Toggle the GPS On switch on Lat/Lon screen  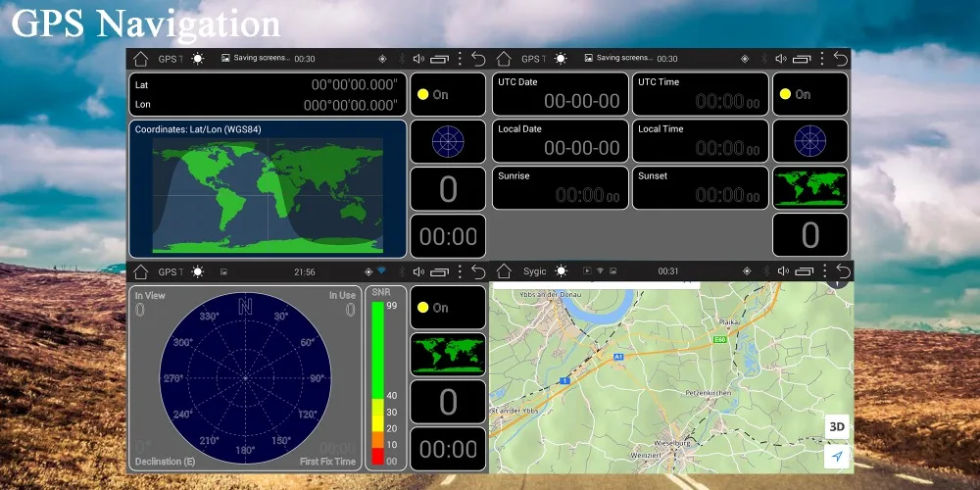click(x=448, y=94)
